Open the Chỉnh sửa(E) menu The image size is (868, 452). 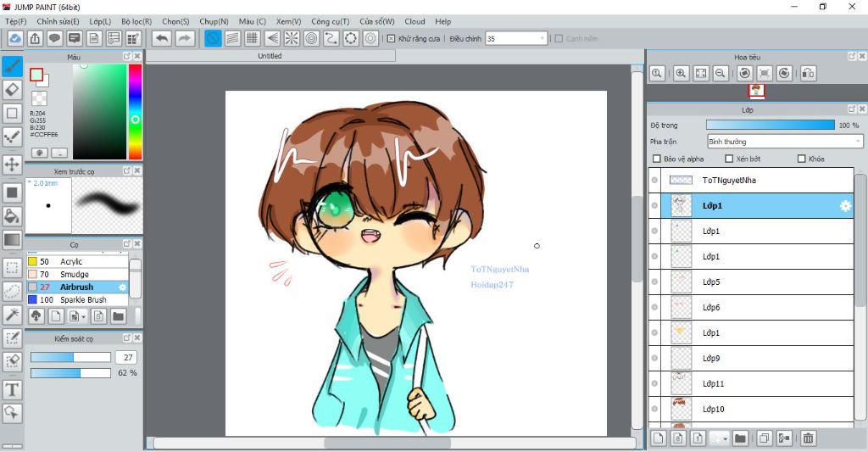pos(58,21)
